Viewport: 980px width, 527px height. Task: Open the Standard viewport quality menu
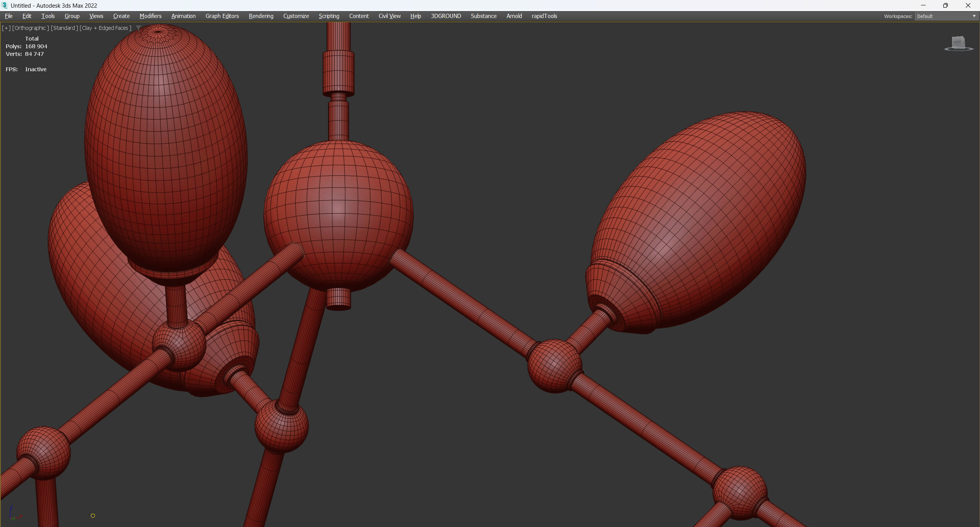[x=64, y=28]
